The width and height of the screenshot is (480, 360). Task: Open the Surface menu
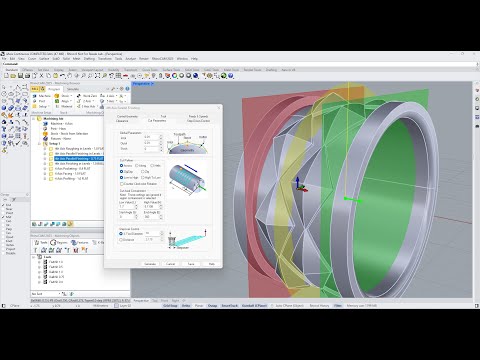pos(44,59)
